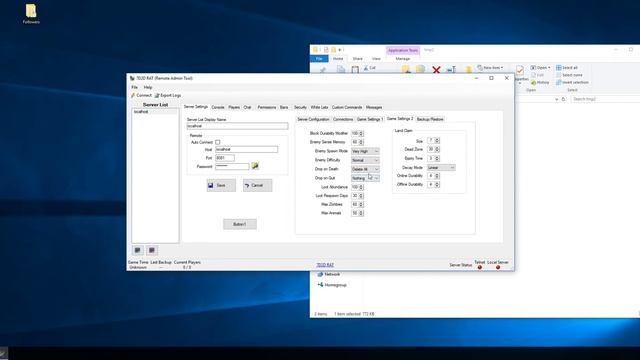The width and height of the screenshot is (640, 360).
Task: Click Network in File Explorer navigation pane
Action: coord(329,274)
